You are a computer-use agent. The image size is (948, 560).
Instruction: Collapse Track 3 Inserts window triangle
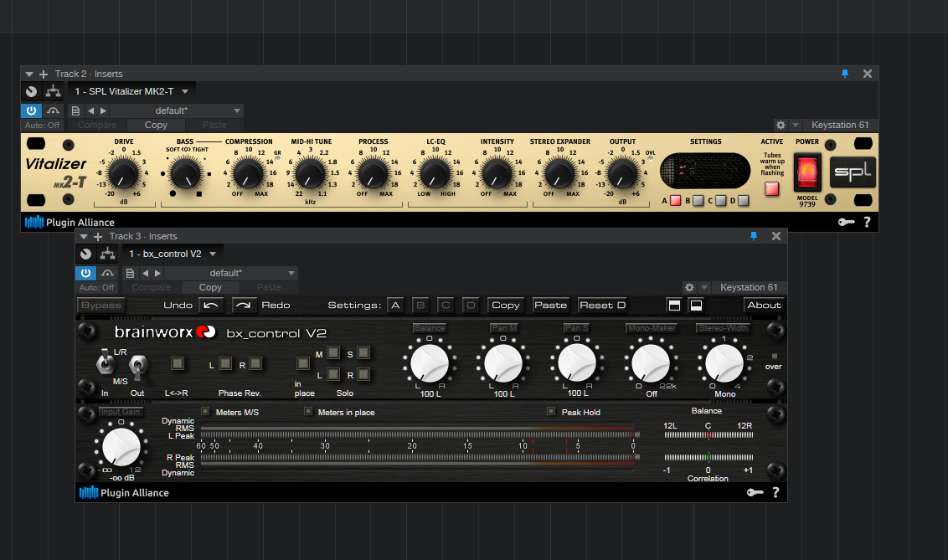pos(84,237)
